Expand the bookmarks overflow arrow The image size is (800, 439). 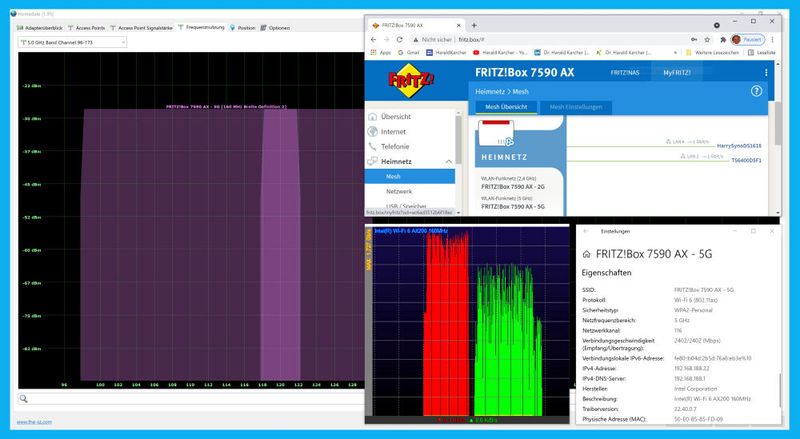click(676, 53)
